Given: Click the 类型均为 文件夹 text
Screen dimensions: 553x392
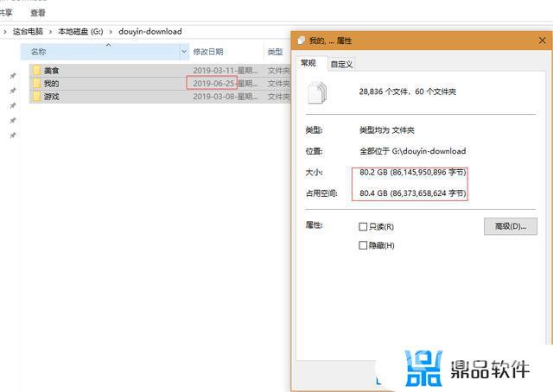Looking at the screenshot, I should coord(387,130).
